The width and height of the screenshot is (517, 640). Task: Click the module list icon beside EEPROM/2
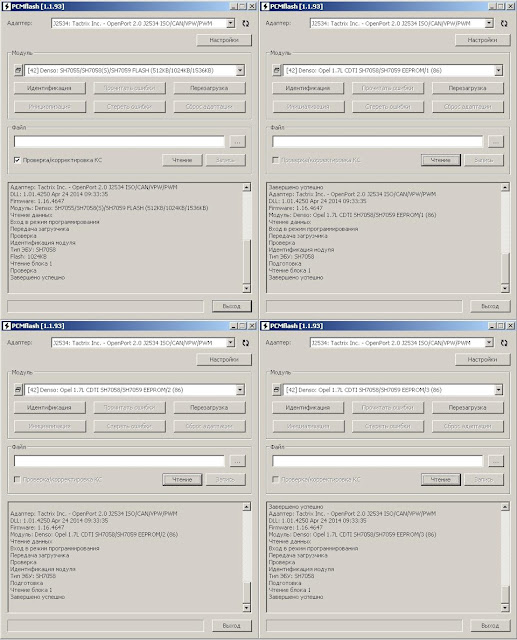pyautogui.click(x=18, y=390)
